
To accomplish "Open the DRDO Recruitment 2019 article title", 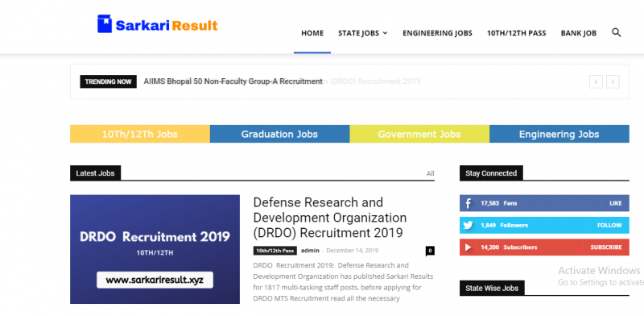I will point(330,218).
